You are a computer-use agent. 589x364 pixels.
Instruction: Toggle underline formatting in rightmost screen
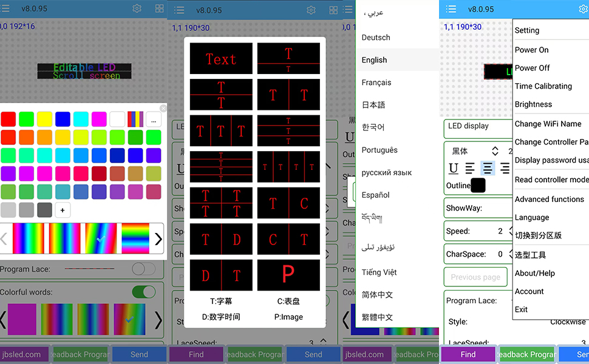pyautogui.click(x=454, y=168)
